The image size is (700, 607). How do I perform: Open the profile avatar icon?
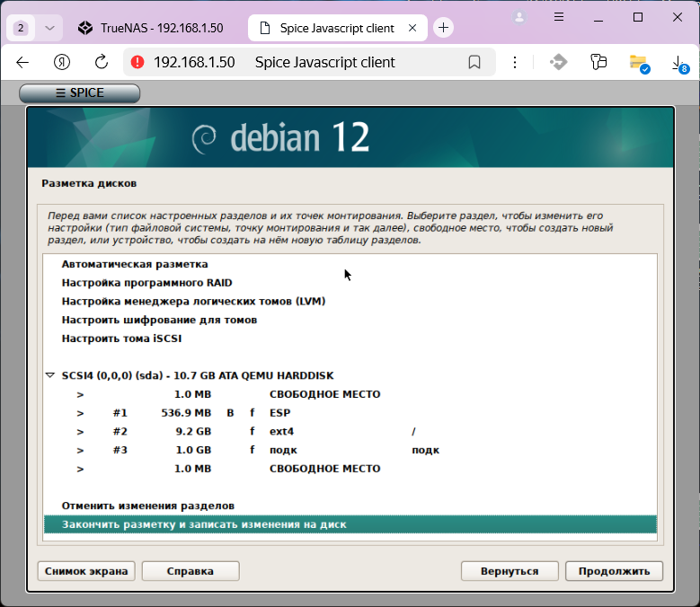(519, 17)
